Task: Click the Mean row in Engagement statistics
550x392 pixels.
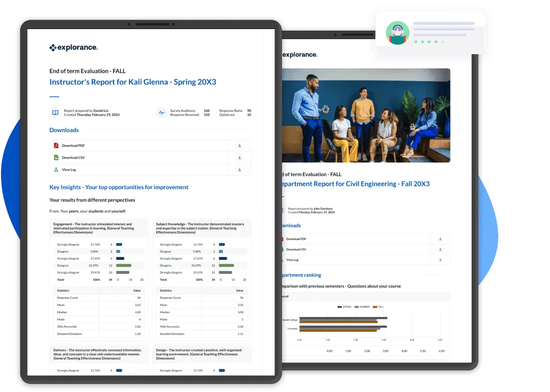Action: coord(99,305)
